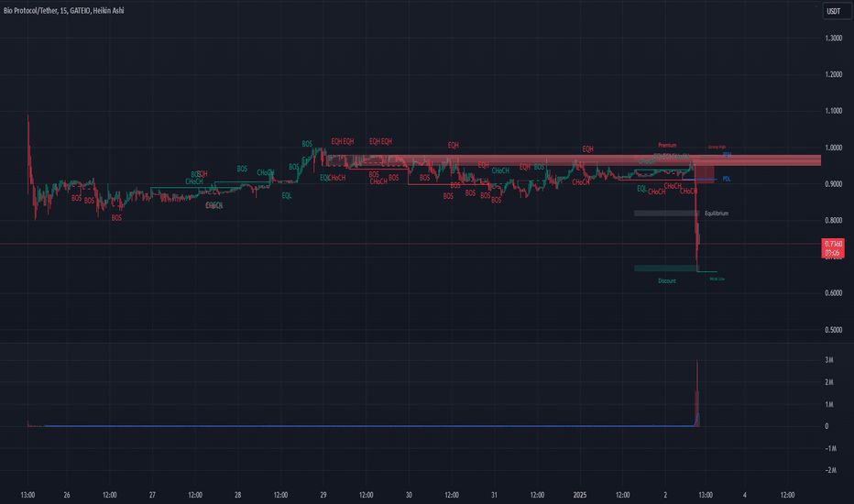This screenshot has width=854, height=504.
Task: Click date label 29 on time axis
Action: tap(323, 495)
